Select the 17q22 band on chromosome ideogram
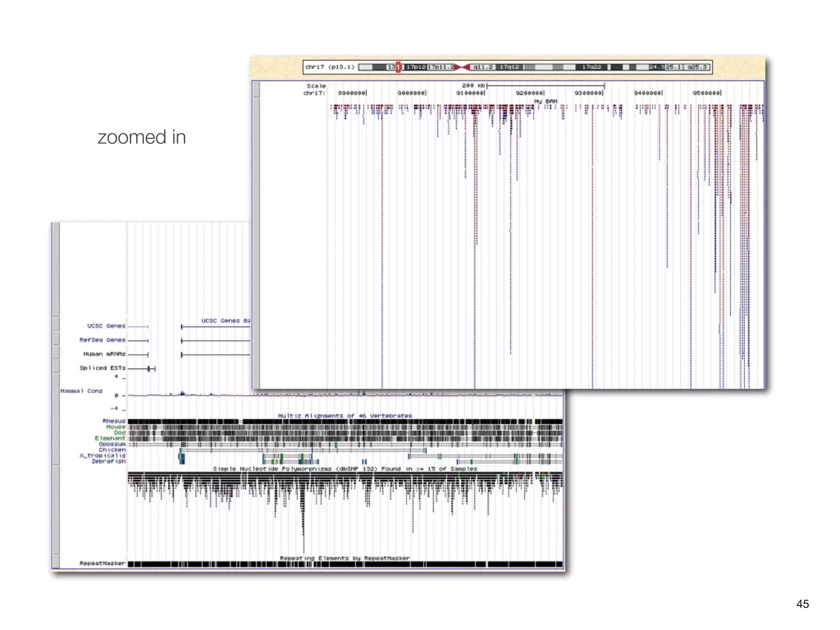 pyautogui.click(x=591, y=67)
